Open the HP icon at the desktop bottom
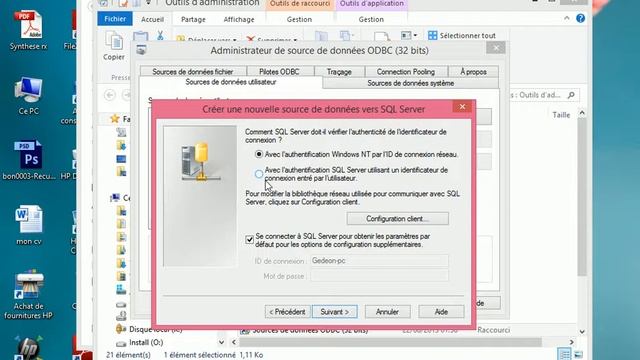Image resolution: width=640 pixels, height=360 pixels. click(x=29, y=348)
